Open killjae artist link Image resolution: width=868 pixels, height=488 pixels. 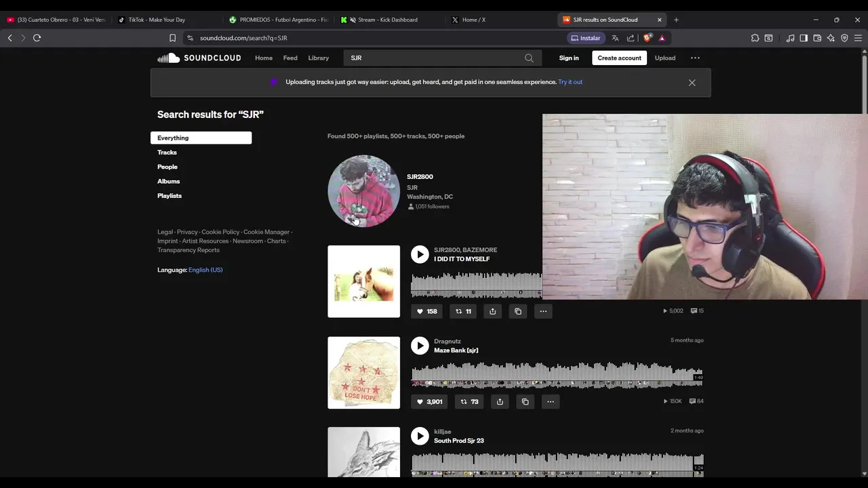[442, 432]
